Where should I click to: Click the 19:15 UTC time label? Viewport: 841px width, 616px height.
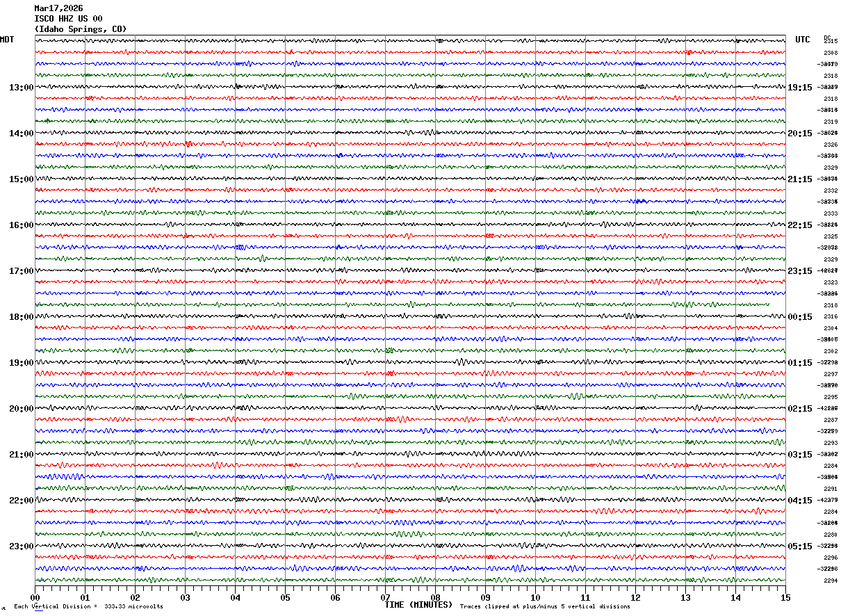[800, 88]
